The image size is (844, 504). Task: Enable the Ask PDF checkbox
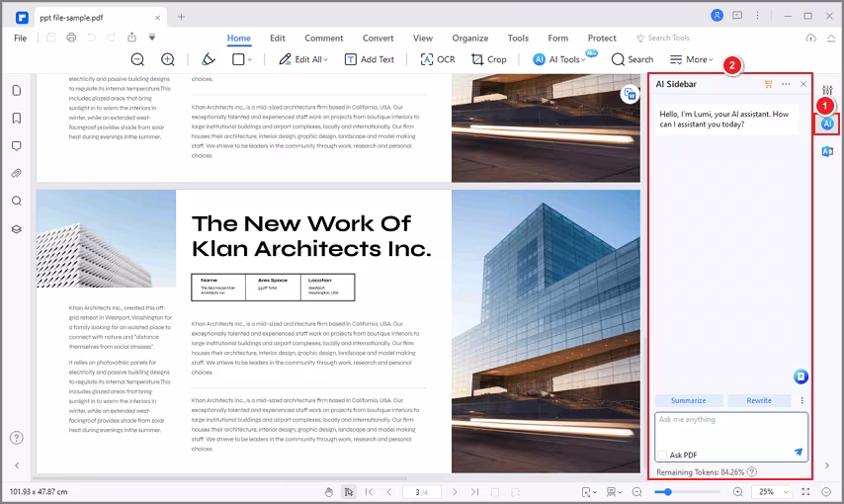coord(661,455)
